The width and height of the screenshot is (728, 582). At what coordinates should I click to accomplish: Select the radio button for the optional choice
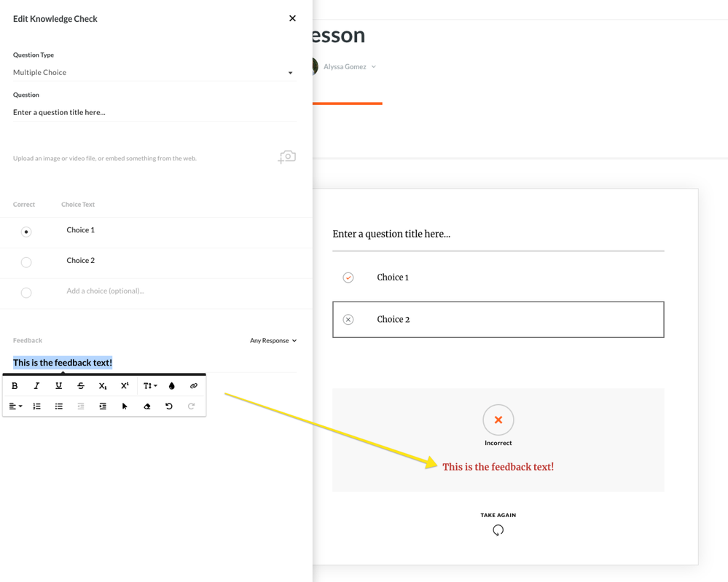(26, 293)
